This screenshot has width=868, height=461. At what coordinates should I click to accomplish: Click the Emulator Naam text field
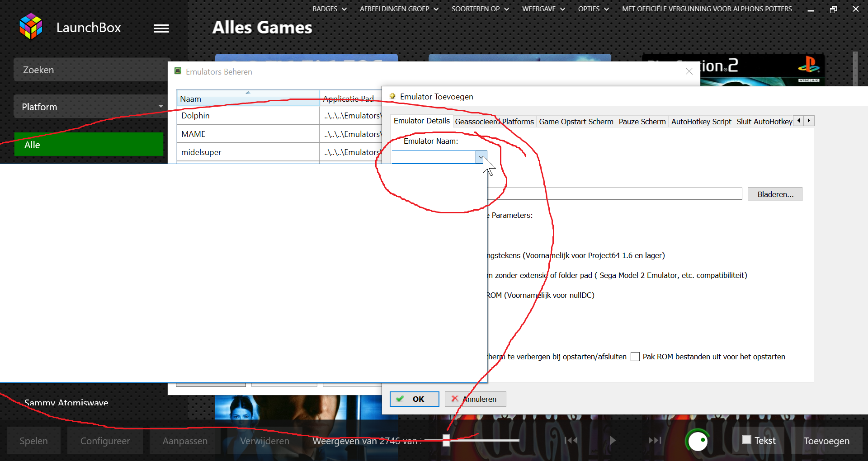pyautogui.click(x=434, y=157)
